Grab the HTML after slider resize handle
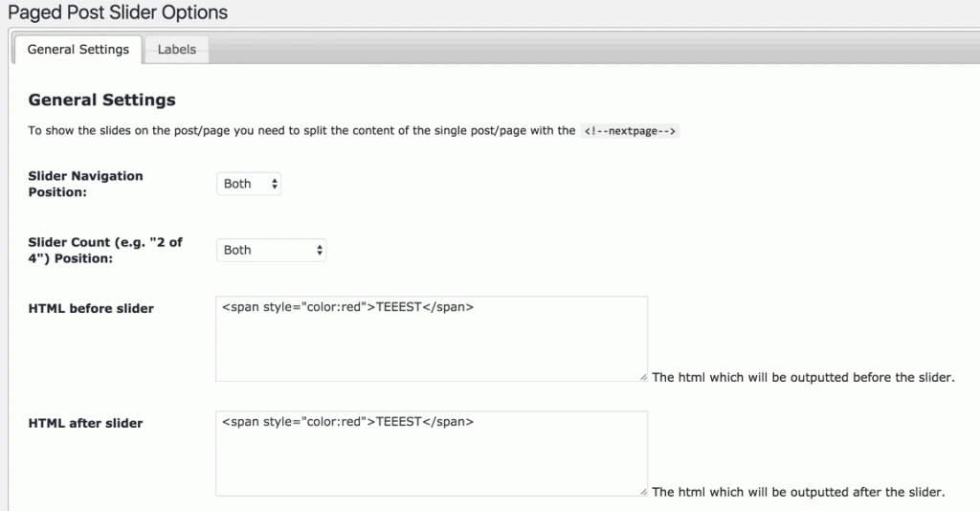 (643, 492)
